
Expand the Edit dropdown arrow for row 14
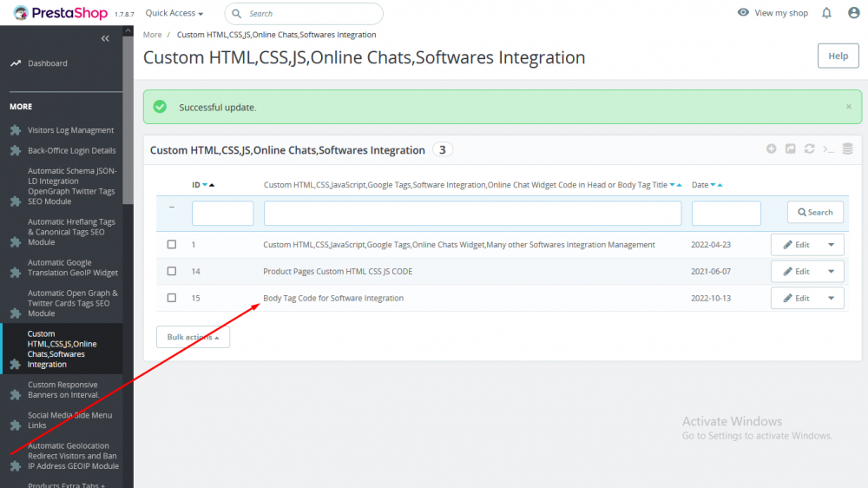[x=831, y=272]
